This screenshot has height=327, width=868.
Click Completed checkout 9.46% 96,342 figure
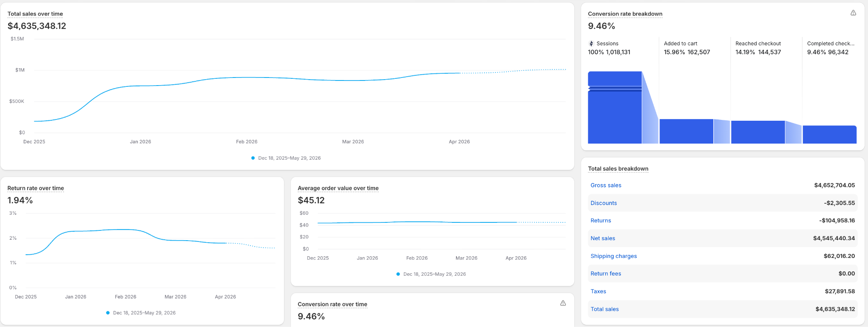click(828, 52)
